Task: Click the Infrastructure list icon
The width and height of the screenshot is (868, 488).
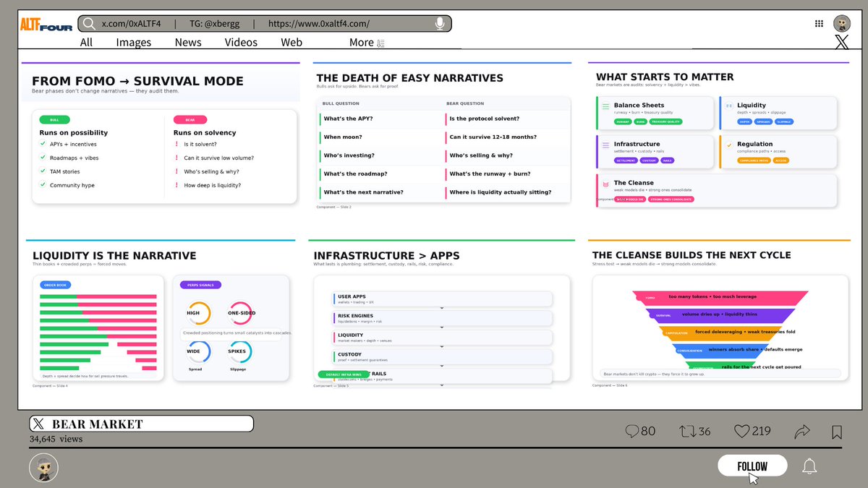Action: tap(605, 145)
